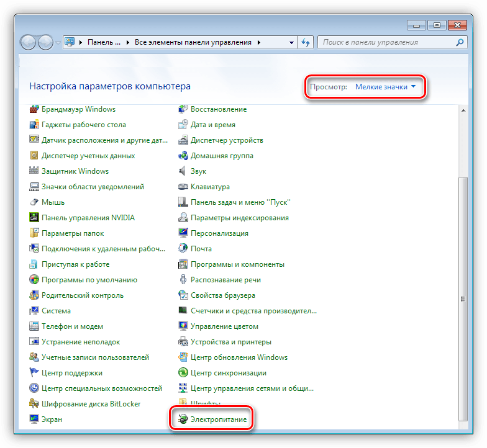Click the vertical scrollbar thumb
Viewport: 487px width, 448px height.
[463, 299]
